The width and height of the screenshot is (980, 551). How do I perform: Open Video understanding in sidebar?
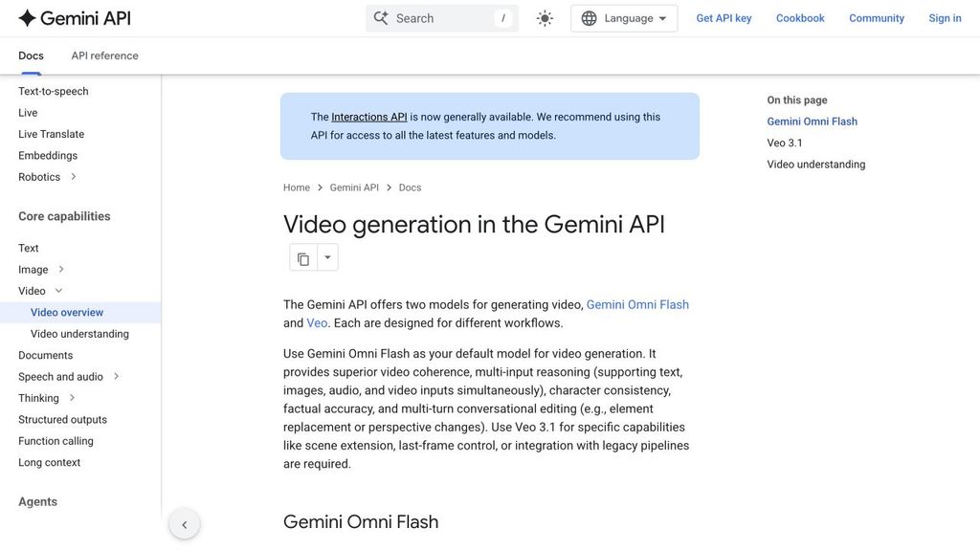pyautogui.click(x=79, y=334)
